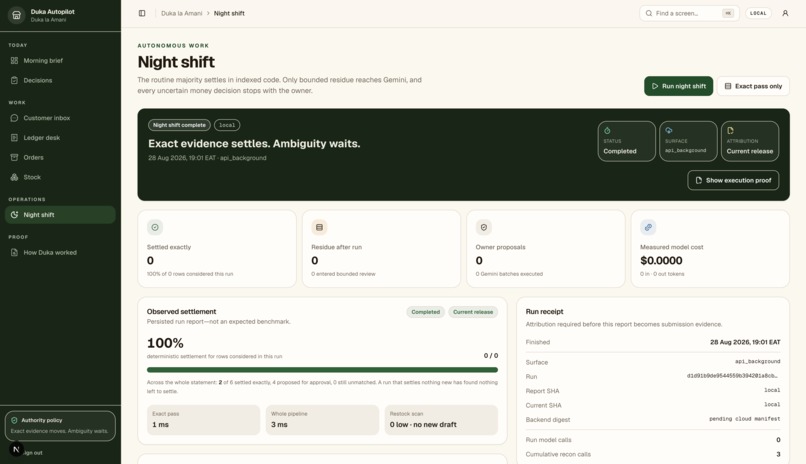The width and height of the screenshot is (806, 464).
Task: Click the Run model calls row
Action: click(x=653, y=440)
